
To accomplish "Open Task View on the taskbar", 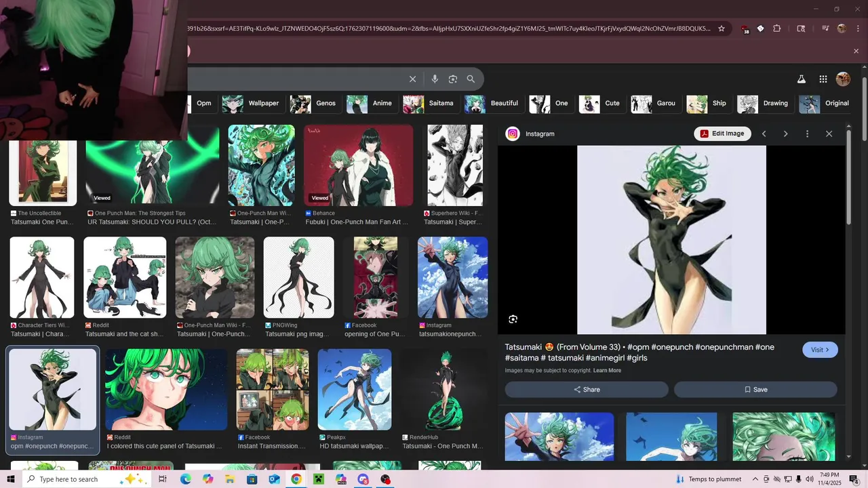I will [x=163, y=479].
